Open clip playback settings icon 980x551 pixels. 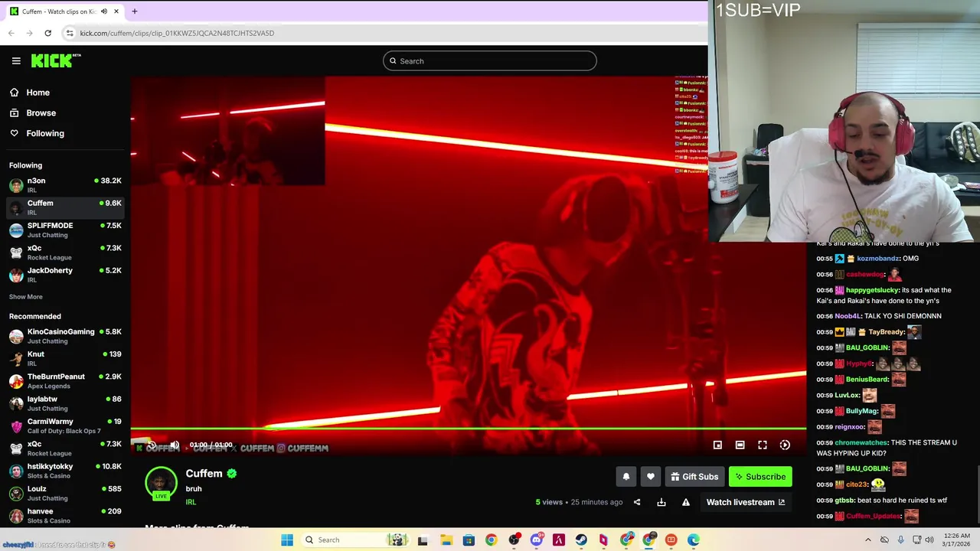(785, 445)
